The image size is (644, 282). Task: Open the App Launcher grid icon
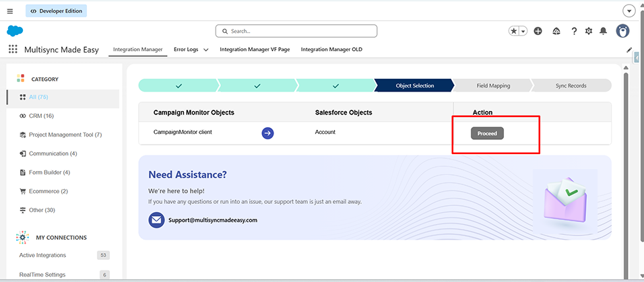13,49
